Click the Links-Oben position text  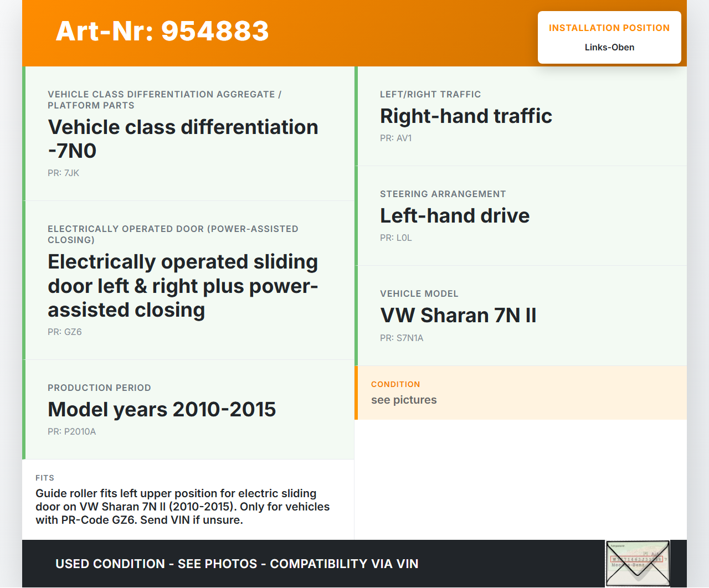click(609, 48)
